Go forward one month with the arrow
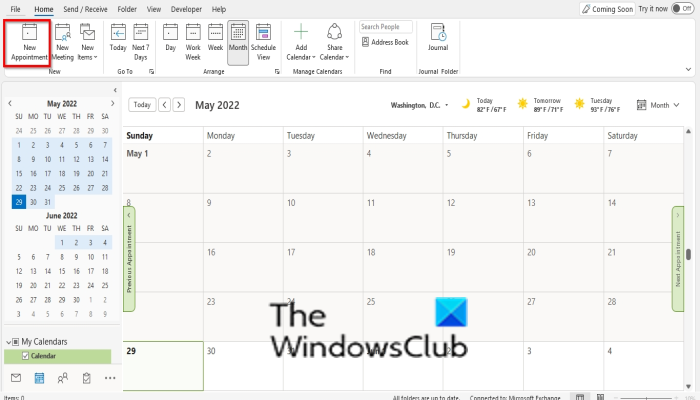Viewport: 700px width, 400px height. click(179, 104)
